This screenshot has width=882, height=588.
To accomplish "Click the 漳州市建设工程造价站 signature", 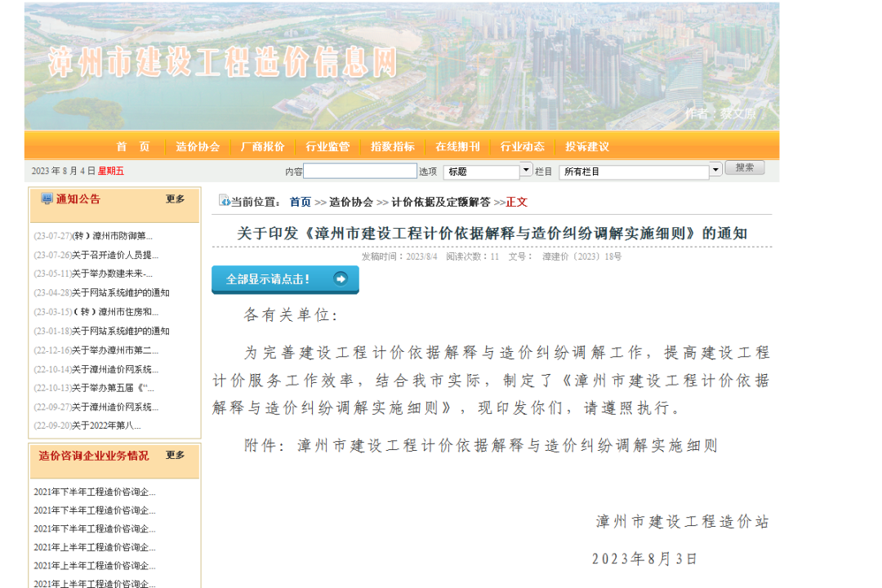I will [682, 522].
